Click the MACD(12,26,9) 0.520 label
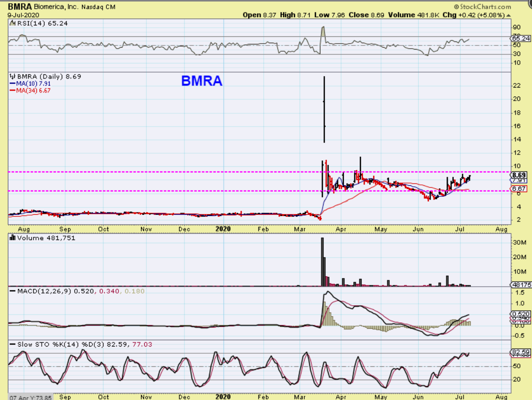Image resolution: width=532 pixels, height=400 pixels. pyautogui.click(x=56, y=291)
